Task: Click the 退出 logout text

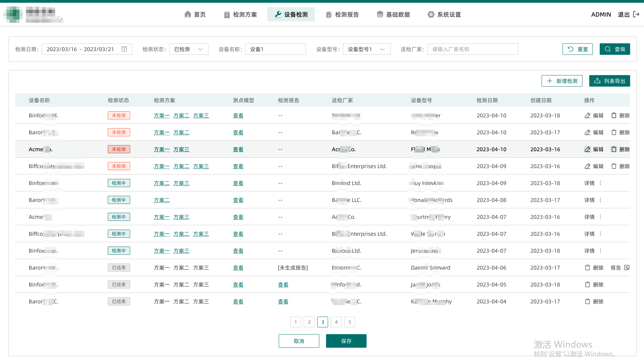Action: [x=623, y=14]
